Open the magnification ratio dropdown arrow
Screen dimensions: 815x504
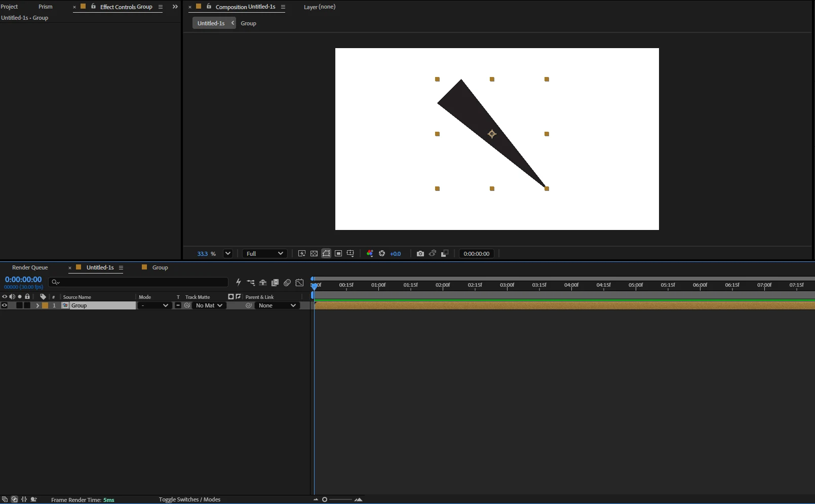(x=227, y=254)
